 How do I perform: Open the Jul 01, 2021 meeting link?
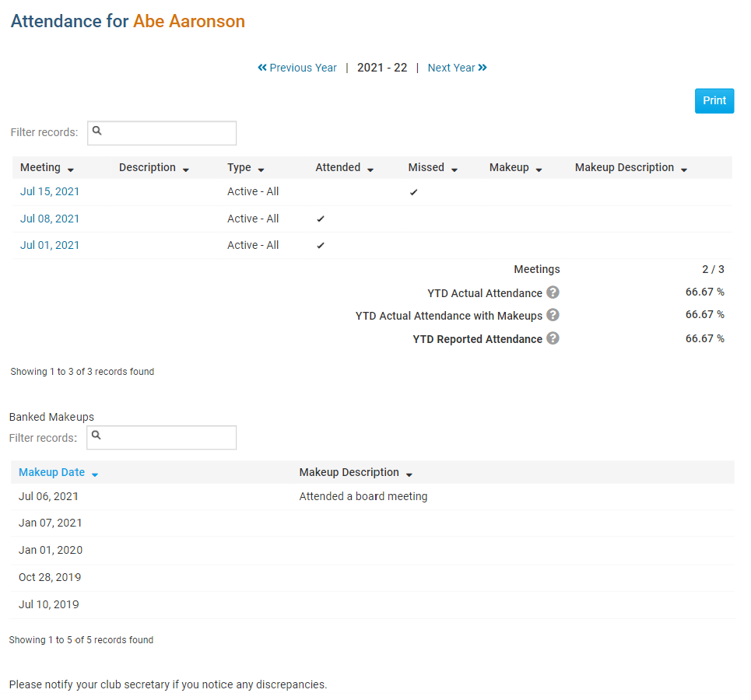coord(50,245)
